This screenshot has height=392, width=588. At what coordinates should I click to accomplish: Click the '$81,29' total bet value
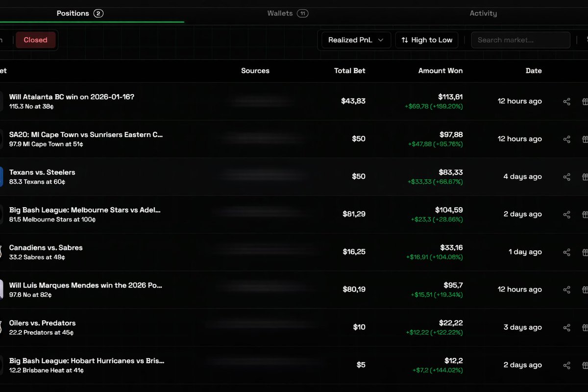coord(354,214)
